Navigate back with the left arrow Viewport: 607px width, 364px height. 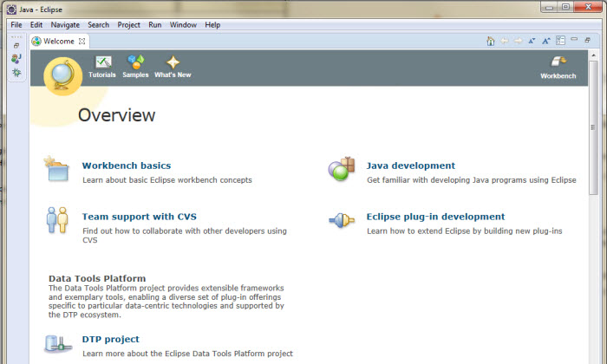(504, 41)
